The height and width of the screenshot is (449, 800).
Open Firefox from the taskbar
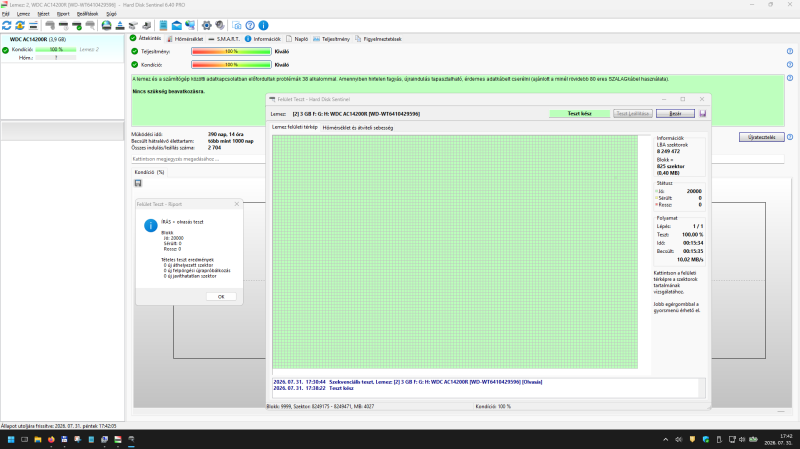point(51,439)
